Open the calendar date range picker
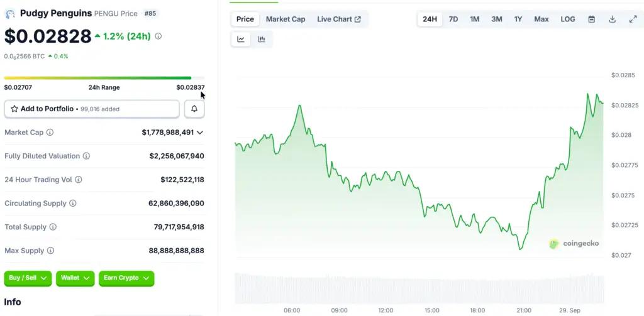The width and height of the screenshot is (644, 316). tap(591, 19)
